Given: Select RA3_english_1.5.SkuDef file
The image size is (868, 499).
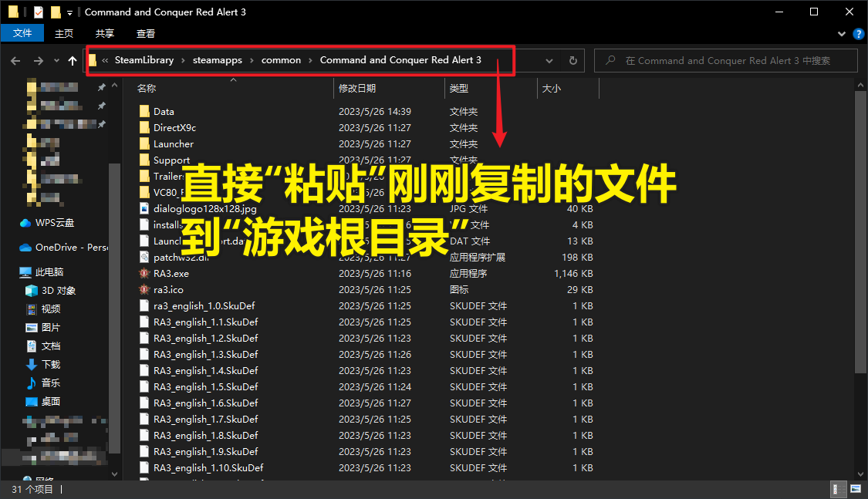Looking at the screenshot, I should 206,386.
